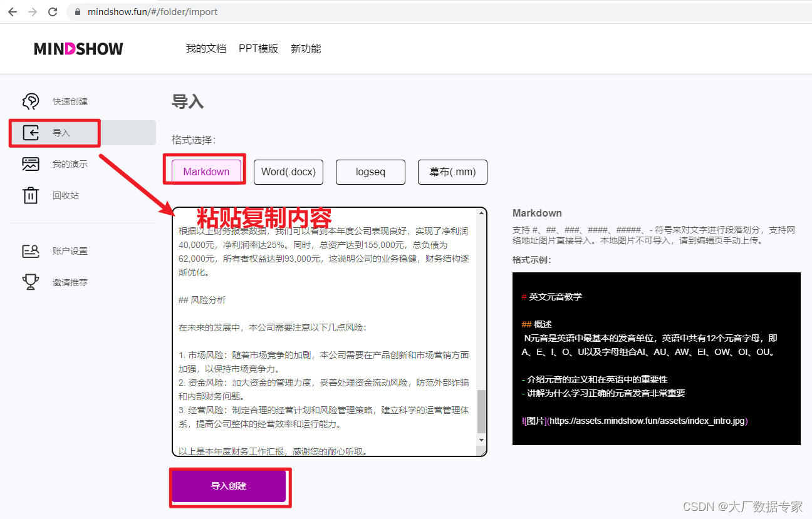Reload the page with the refresh icon
The height and width of the screenshot is (519, 812).
(53, 12)
